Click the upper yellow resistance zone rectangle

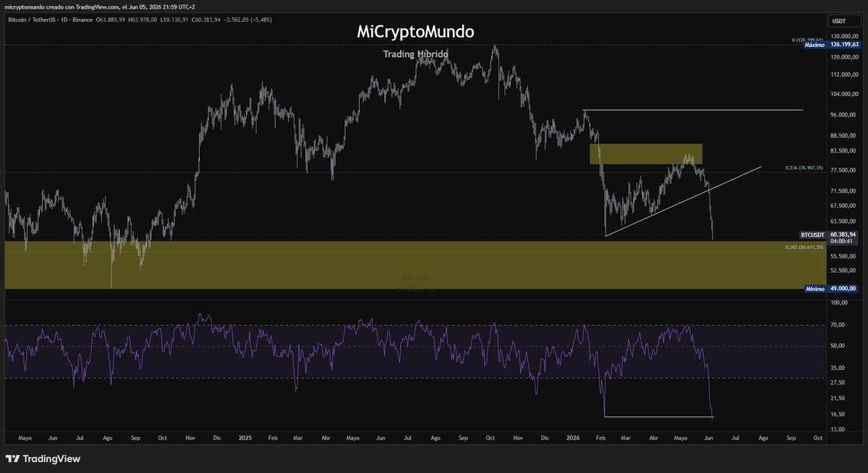coord(646,154)
